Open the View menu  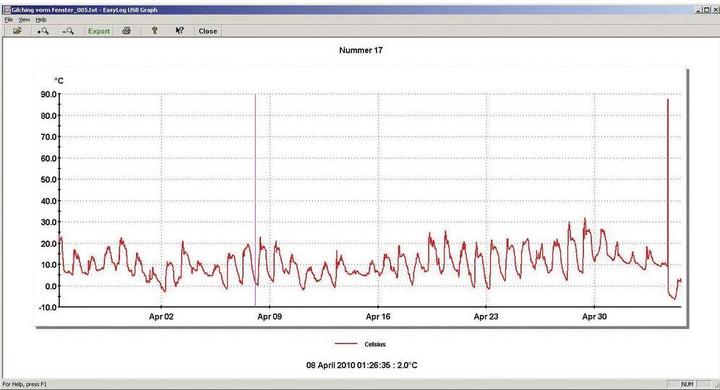tap(24, 20)
